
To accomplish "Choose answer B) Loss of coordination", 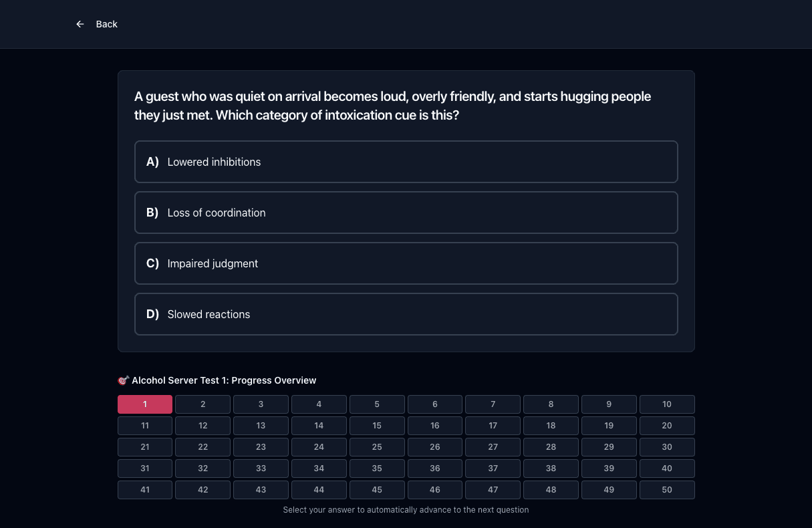I will click(x=406, y=213).
